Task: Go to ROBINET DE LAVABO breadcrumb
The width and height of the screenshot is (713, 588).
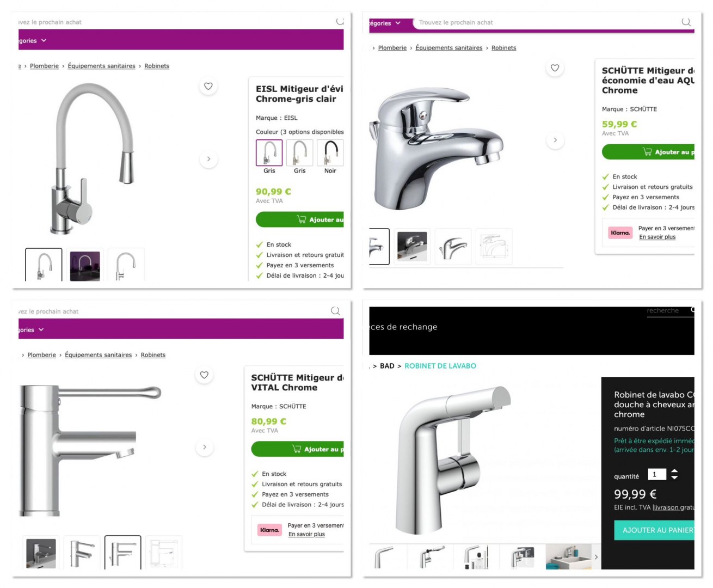Action: tap(440, 366)
